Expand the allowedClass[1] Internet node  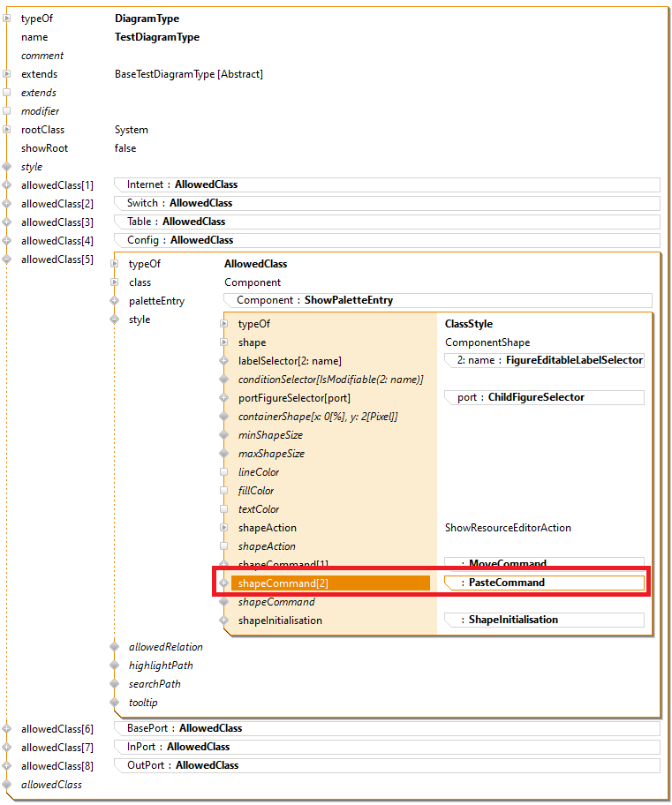coord(7,185)
